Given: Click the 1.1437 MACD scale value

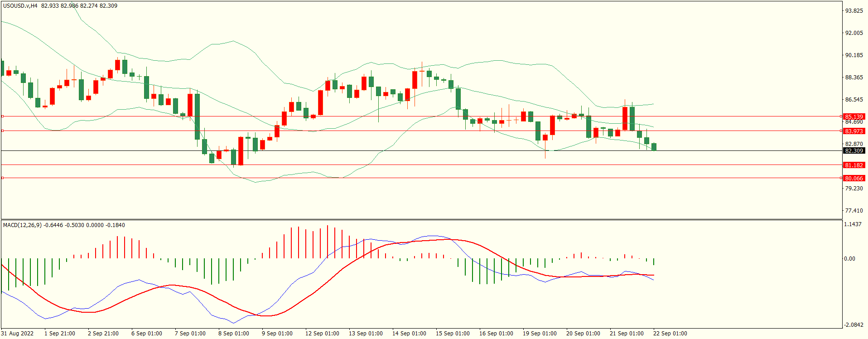Looking at the screenshot, I should [x=853, y=224].
